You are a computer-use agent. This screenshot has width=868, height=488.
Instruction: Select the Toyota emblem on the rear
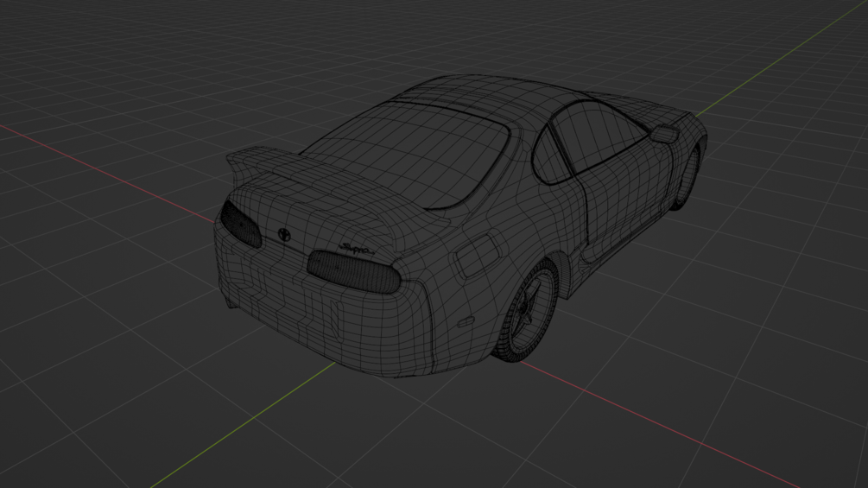pos(284,235)
